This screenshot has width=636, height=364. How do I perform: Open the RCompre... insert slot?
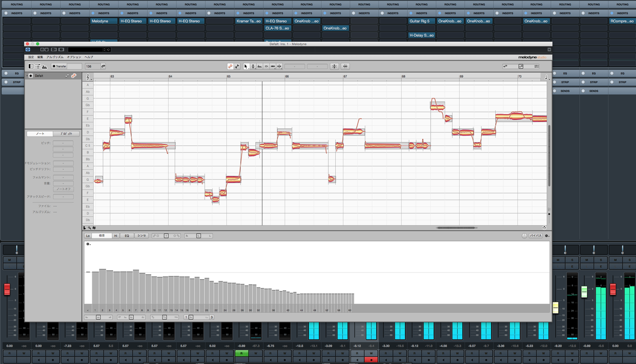tap(622, 21)
